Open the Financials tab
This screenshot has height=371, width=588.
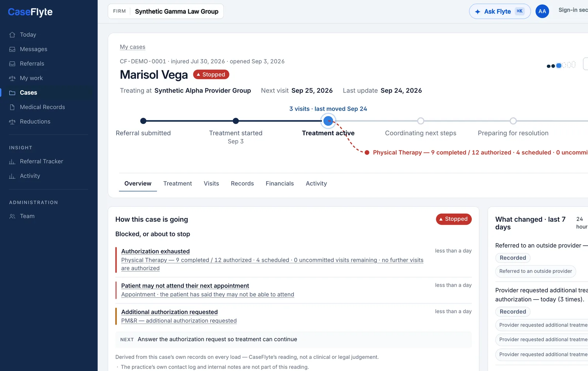point(280,183)
